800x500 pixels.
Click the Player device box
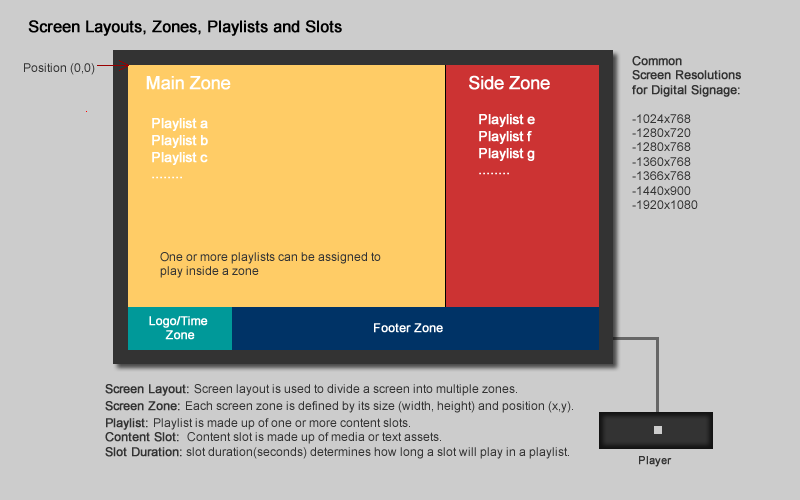656,431
